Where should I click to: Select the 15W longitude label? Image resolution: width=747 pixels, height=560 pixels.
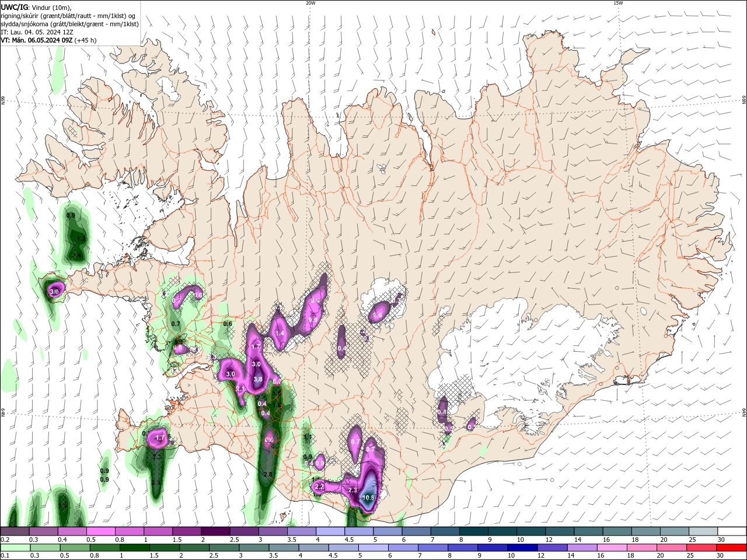click(x=618, y=3)
